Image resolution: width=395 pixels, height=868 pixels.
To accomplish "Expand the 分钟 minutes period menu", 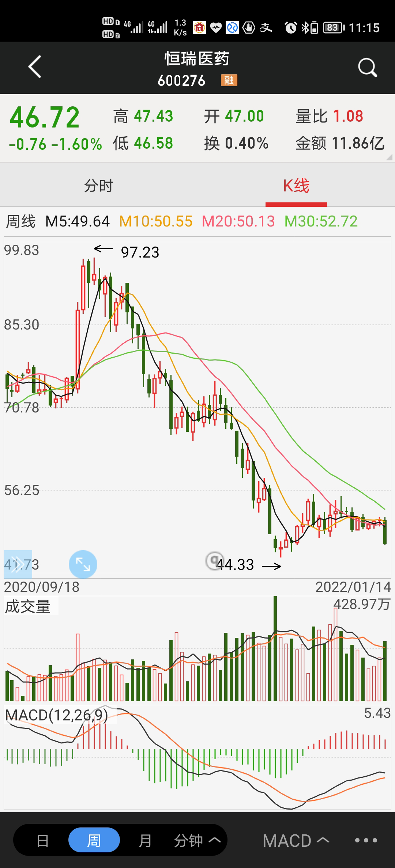I will (197, 840).
